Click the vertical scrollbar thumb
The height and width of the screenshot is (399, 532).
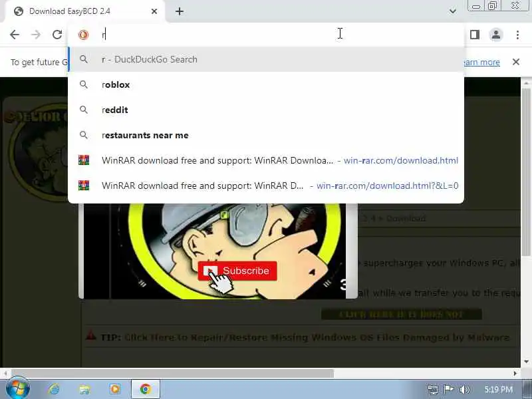pos(526,172)
